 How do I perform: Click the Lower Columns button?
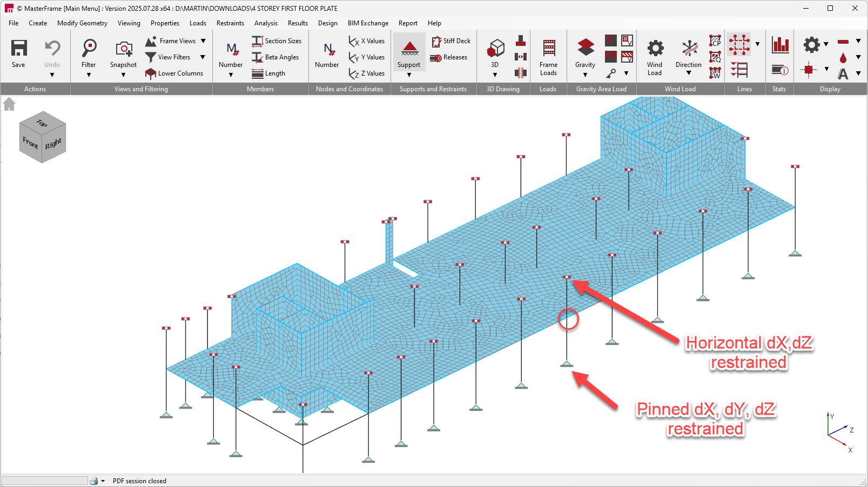[174, 73]
